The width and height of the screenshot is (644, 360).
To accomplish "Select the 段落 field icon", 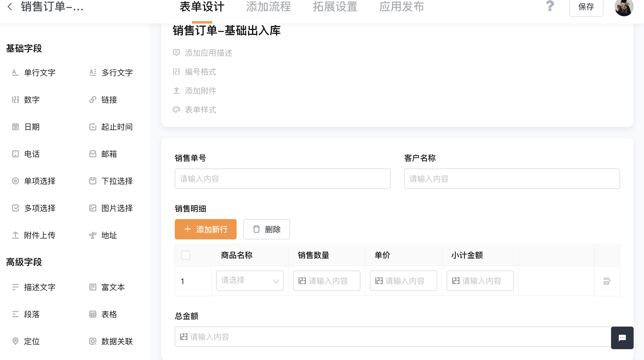I will [15, 314].
